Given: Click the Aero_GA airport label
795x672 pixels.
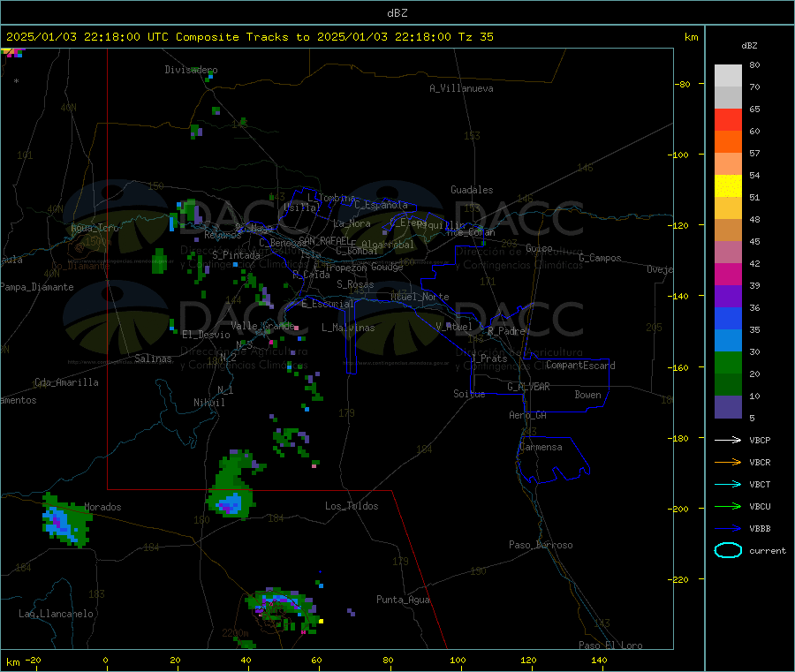Looking at the screenshot, I should (x=527, y=415).
